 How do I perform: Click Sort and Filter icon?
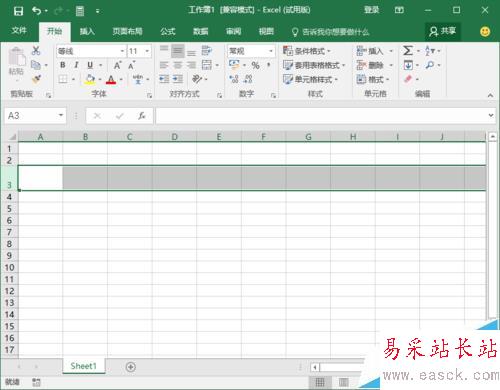pyautogui.click(x=430, y=51)
